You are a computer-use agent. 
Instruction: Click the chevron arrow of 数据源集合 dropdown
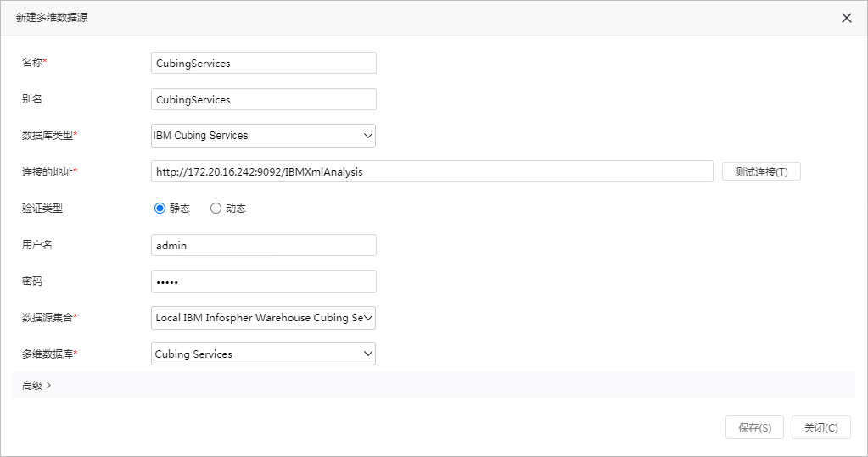pos(368,318)
